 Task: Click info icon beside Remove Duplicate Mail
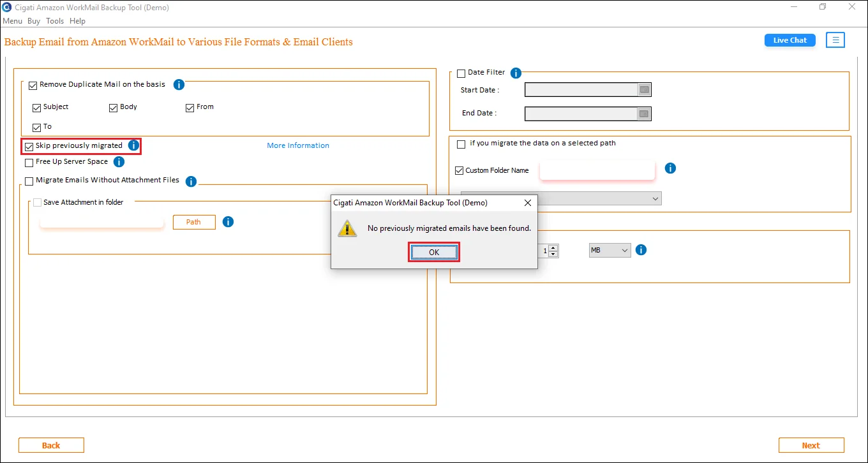tap(179, 85)
